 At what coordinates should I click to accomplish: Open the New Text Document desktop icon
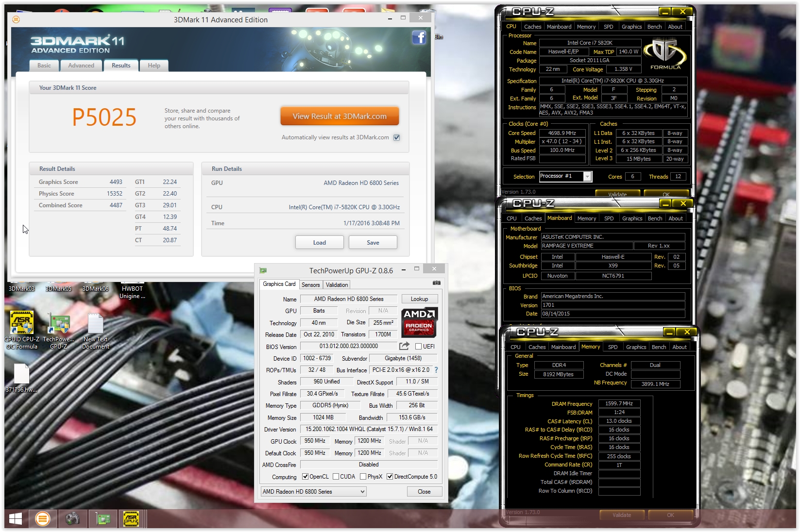(x=96, y=330)
